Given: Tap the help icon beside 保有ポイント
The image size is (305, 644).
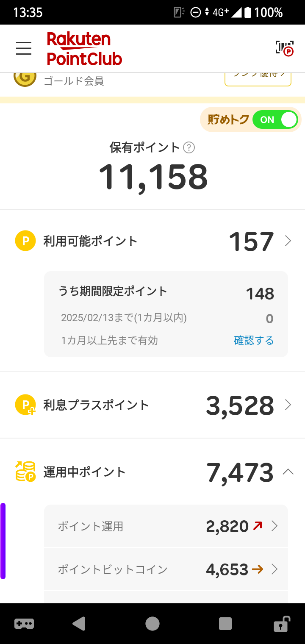Looking at the screenshot, I should click(189, 147).
